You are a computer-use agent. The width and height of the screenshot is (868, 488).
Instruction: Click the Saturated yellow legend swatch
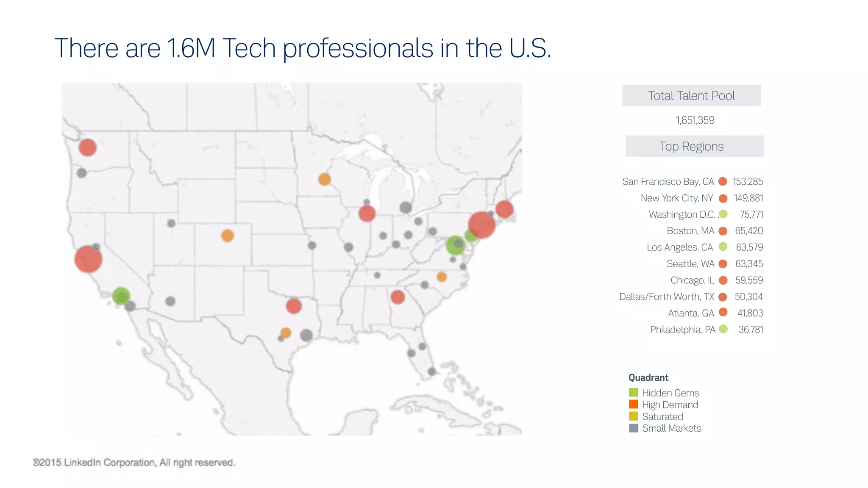pyautogui.click(x=633, y=416)
